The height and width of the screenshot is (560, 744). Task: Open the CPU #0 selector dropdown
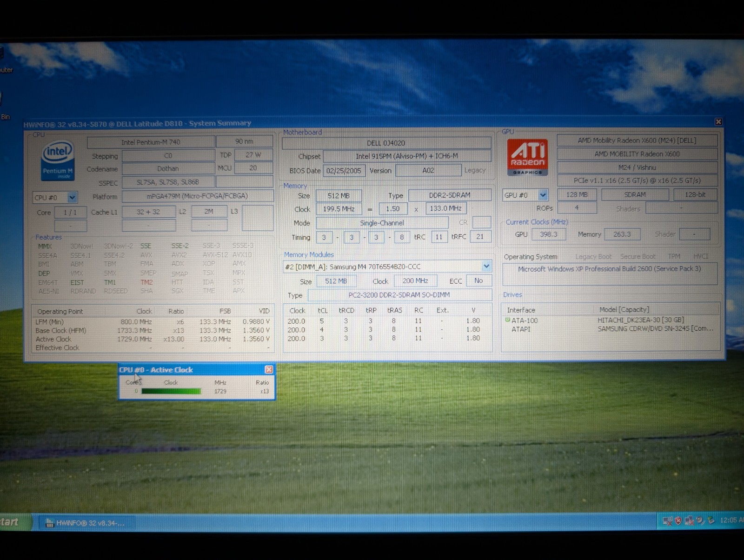tap(72, 197)
